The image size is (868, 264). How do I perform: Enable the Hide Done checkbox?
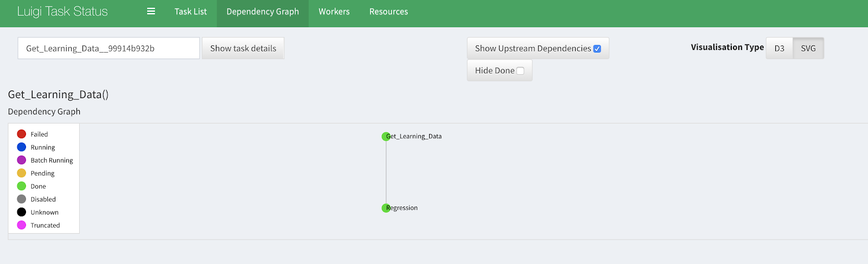tap(520, 71)
